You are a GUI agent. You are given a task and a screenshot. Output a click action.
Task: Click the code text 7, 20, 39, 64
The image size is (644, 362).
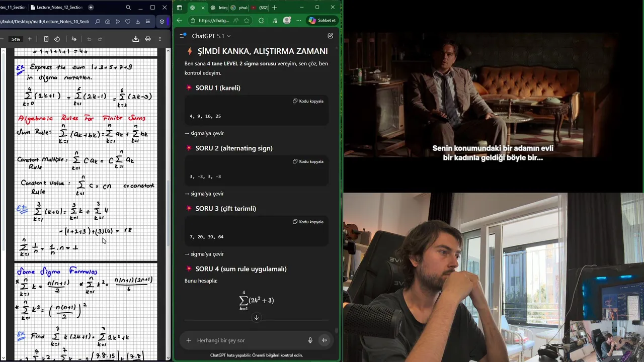206,237
